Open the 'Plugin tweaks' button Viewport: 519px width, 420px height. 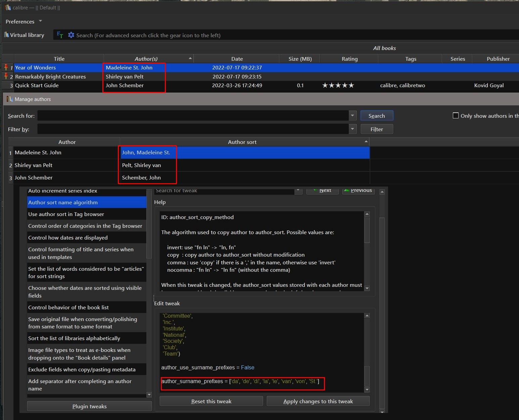[x=89, y=406]
